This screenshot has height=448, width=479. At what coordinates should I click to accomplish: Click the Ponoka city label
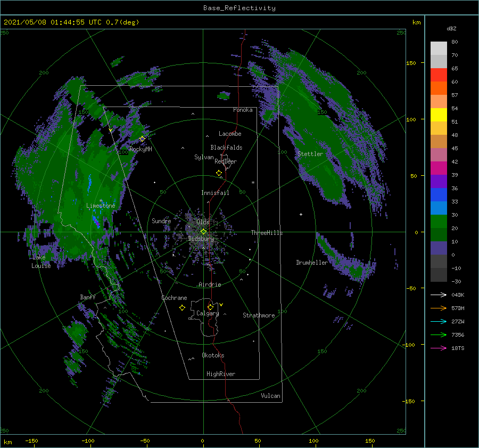coord(243,110)
